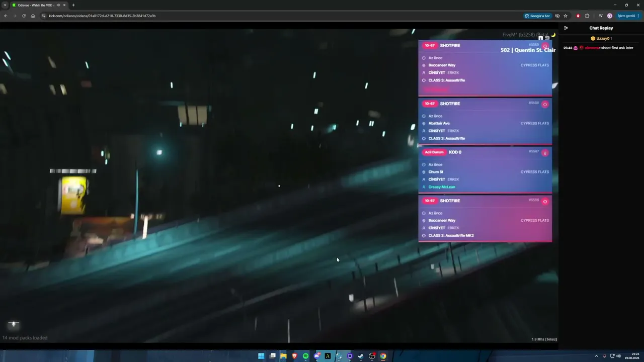Viewport: 644px width, 362px height.
Task: Reload the Kick page
Action: point(24,16)
